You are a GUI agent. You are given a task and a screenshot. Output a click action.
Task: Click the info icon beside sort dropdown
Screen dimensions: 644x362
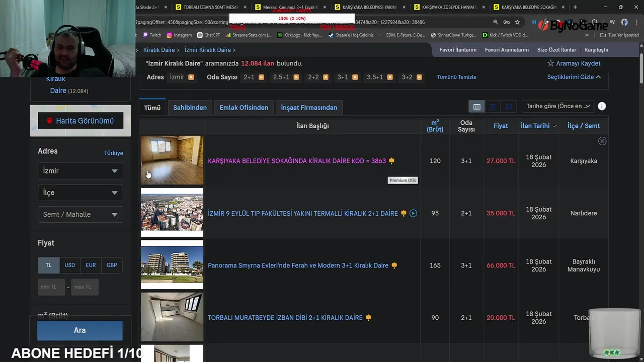coord(602,106)
